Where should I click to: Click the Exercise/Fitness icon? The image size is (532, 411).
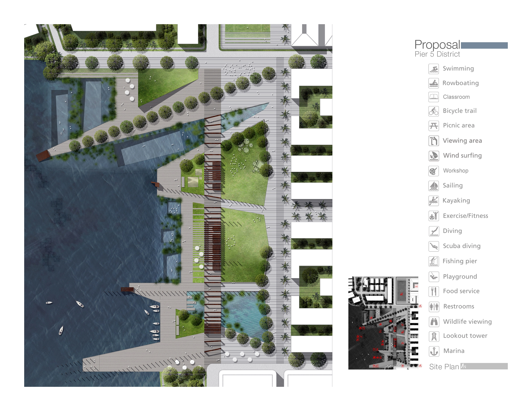coord(434,216)
